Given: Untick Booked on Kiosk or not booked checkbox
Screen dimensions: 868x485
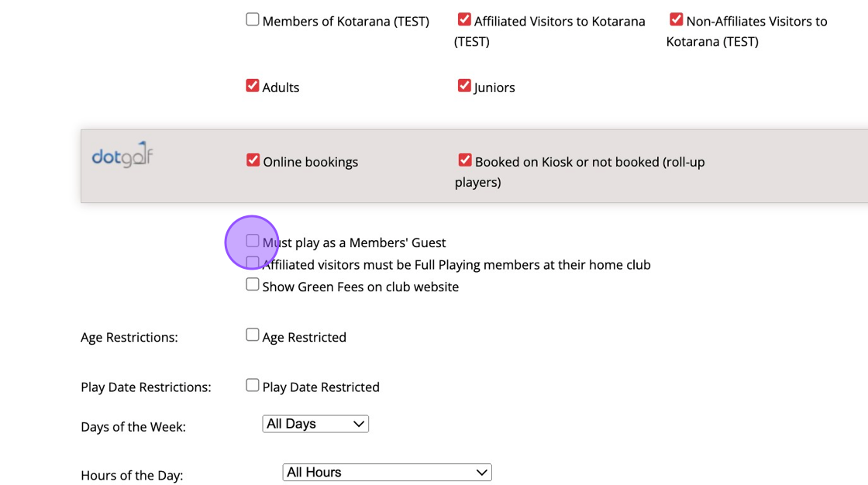Looking at the screenshot, I should click(x=465, y=160).
